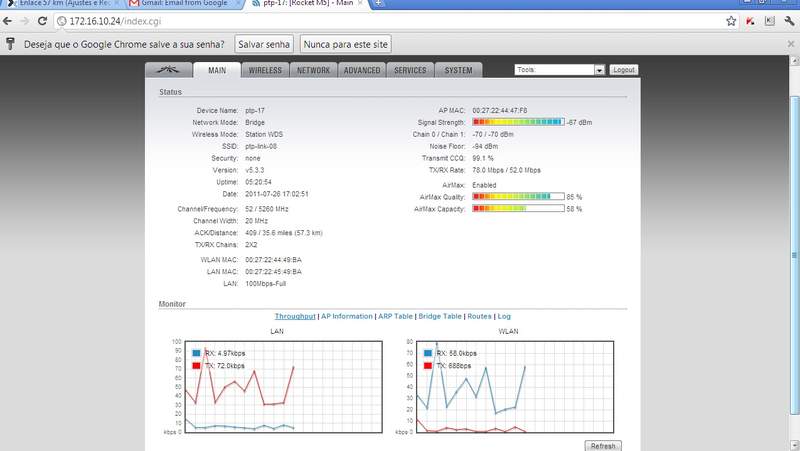The image size is (800, 451).
Task: Open the NETWORK tab
Action: click(x=313, y=70)
